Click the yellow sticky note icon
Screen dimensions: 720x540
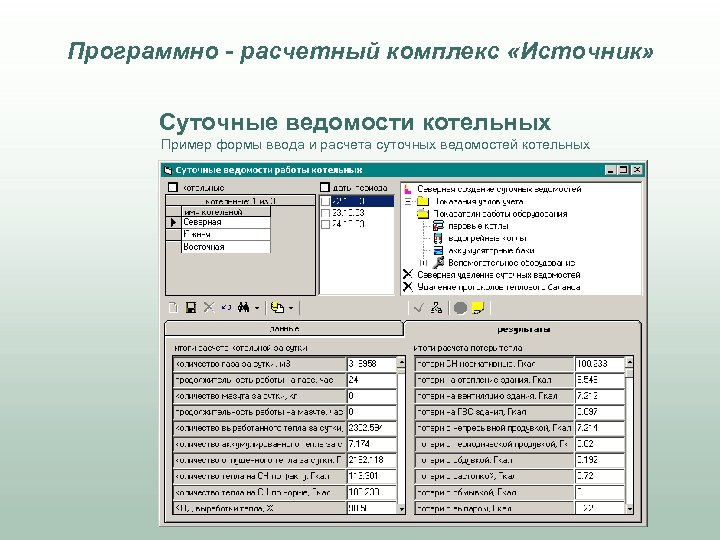tap(478, 308)
